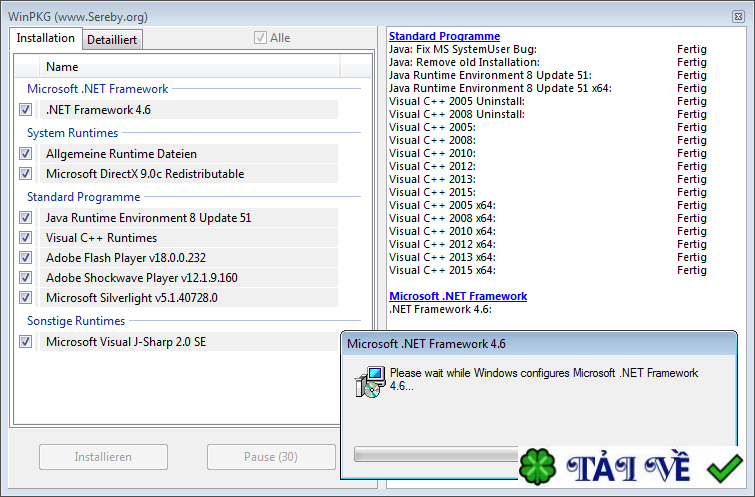The image size is (755, 497).
Task: Collapse the Standard Programme group in list
Action: (x=84, y=197)
